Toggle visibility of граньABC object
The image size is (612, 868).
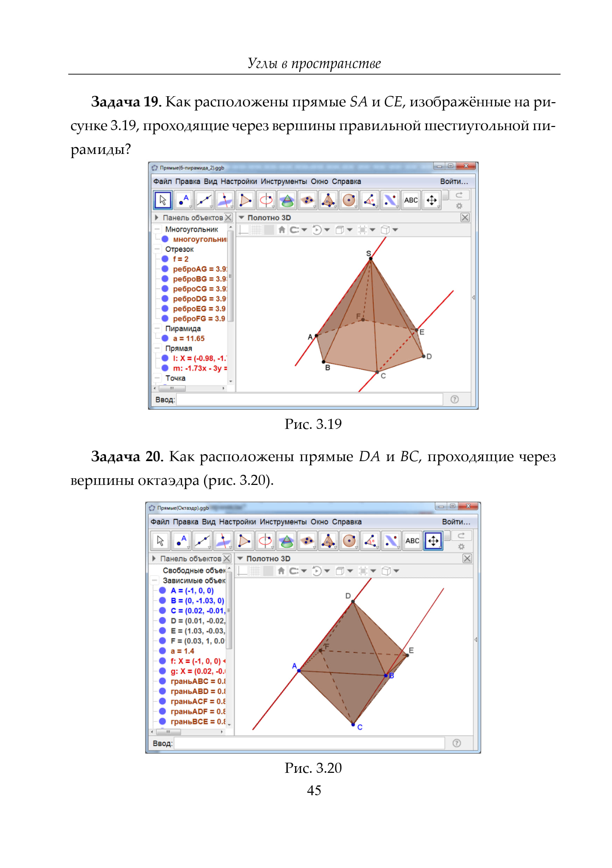[x=163, y=681]
